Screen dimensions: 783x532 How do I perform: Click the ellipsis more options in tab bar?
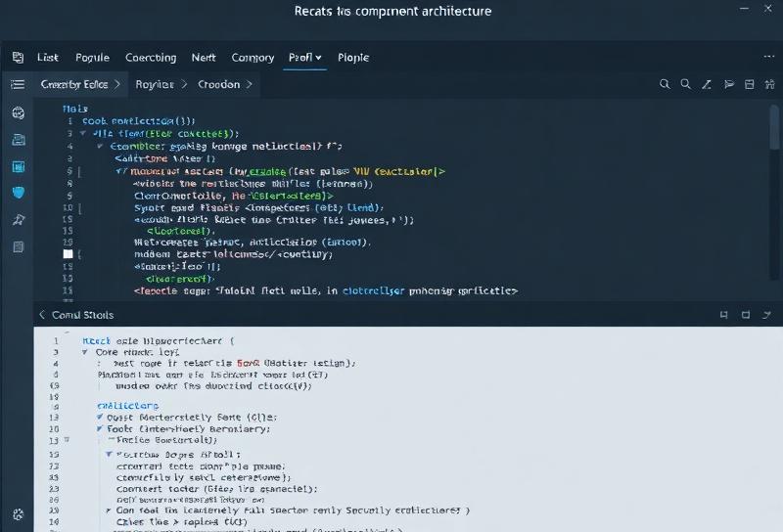tap(769, 57)
